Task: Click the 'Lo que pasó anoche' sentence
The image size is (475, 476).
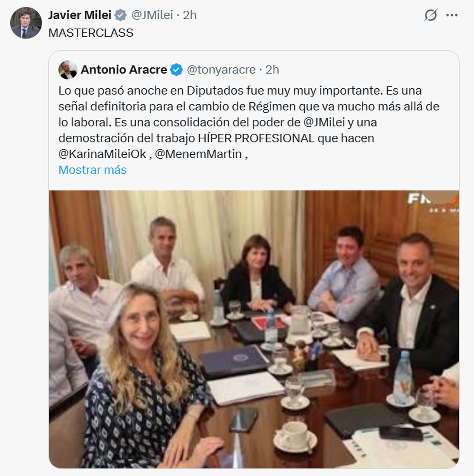Action: 220,91
